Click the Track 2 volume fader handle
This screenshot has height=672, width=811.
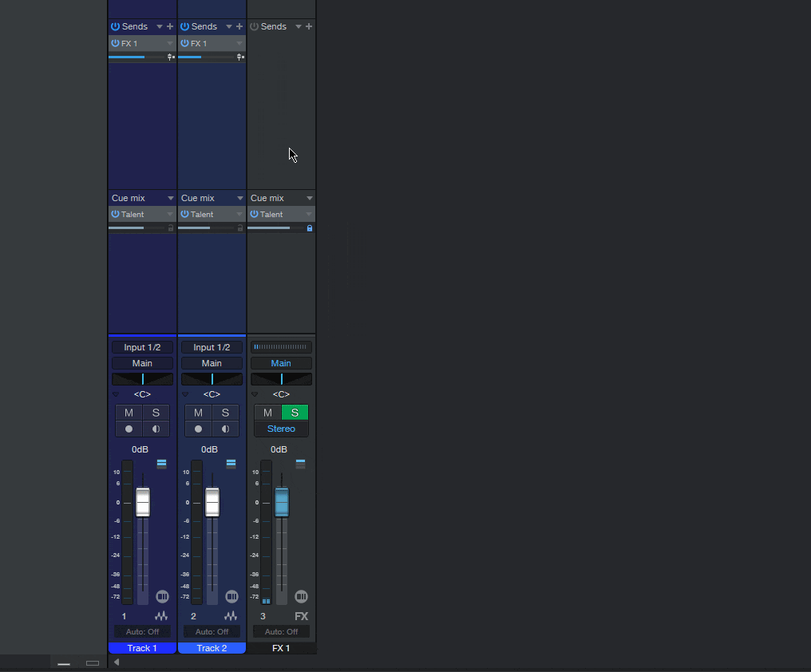212,502
